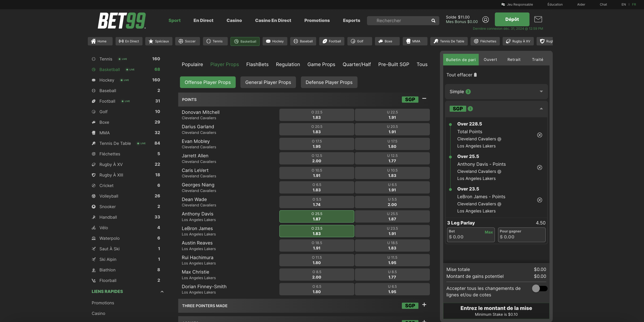Deselect Anthony Davis O 25.5 odds

pyautogui.click(x=316, y=217)
